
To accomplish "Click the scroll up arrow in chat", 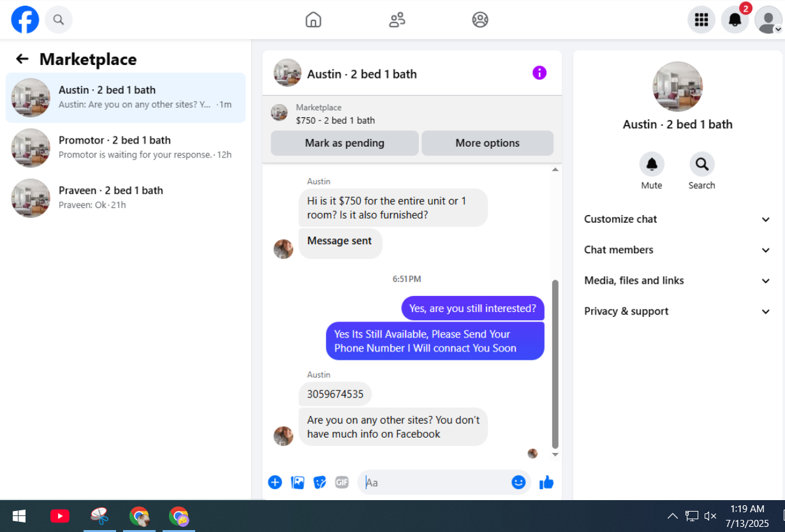I will click(555, 170).
